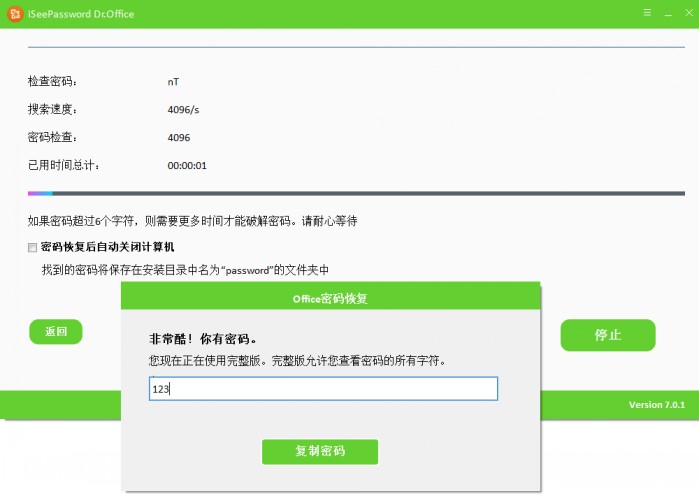Click the 非常酷！你有密码。 heading
Viewport: 699px width, 496px height.
click(x=203, y=339)
